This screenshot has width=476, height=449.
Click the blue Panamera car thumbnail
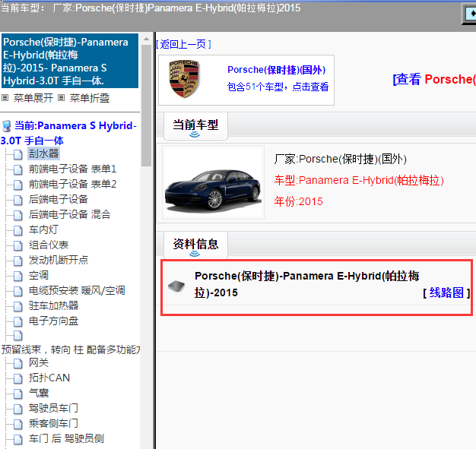(213, 182)
